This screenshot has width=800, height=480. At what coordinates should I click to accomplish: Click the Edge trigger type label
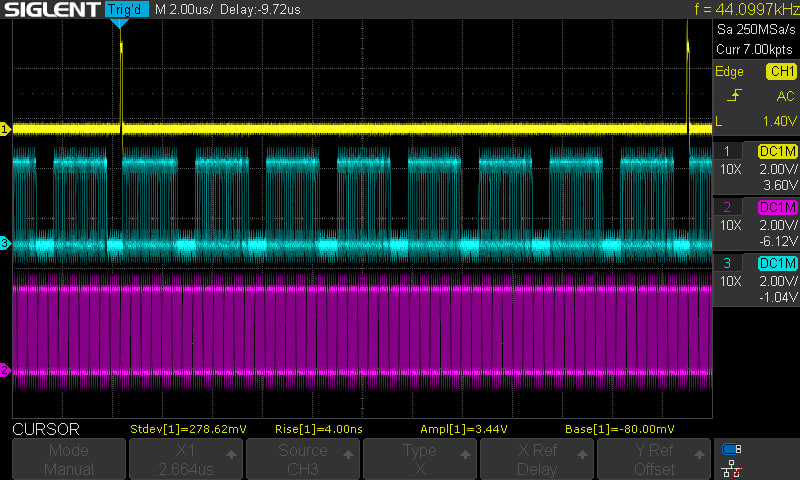729,71
